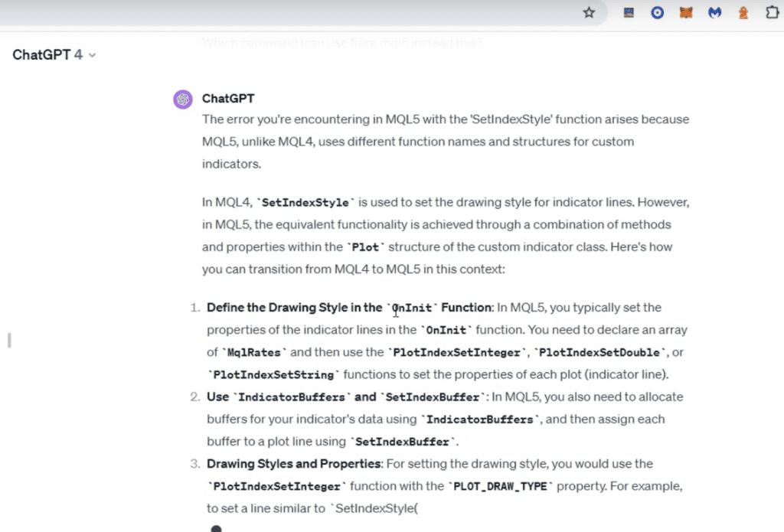Click the blue circle extension icon

(x=657, y=13)
